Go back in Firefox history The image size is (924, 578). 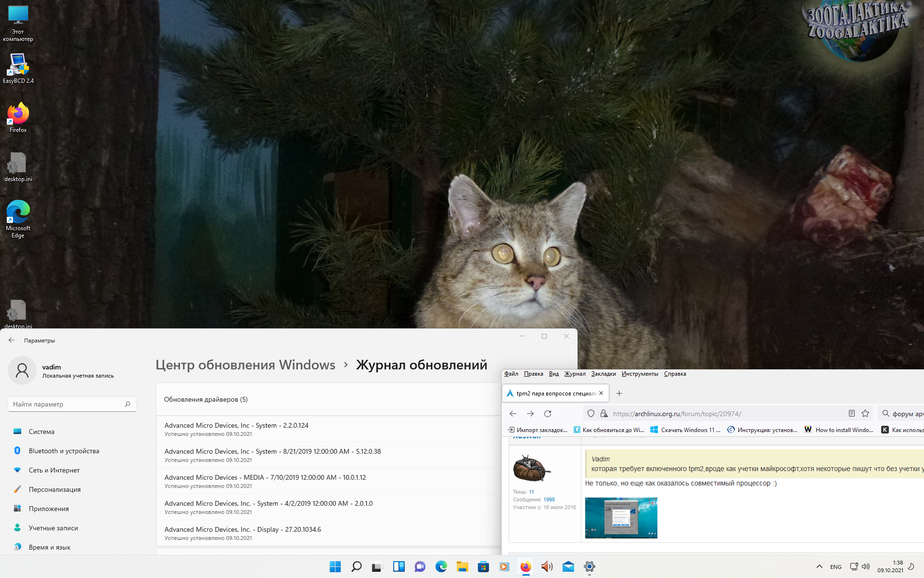(513, 414)
